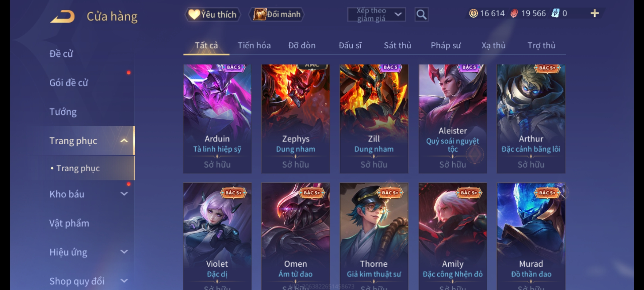This screenshot has width=644, height=290.
Task: Open the Yêu thích heart favorites
Action: pyautogui.click(x=213, y=15)
